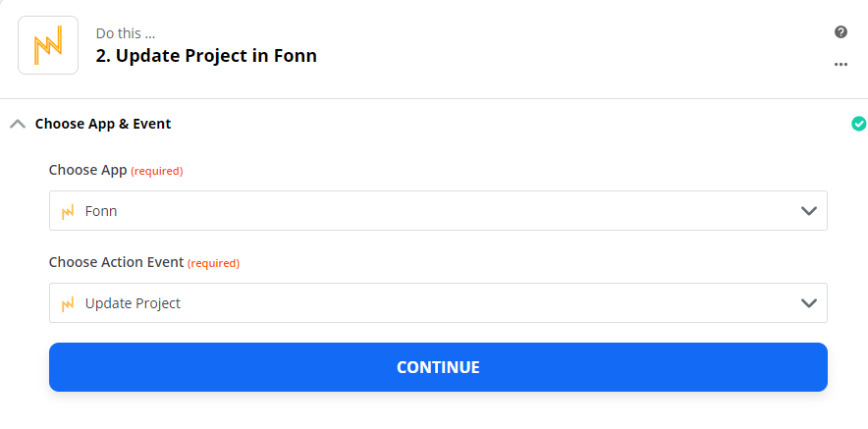Click small Fonn icon in Choose App field

[68, 211]
